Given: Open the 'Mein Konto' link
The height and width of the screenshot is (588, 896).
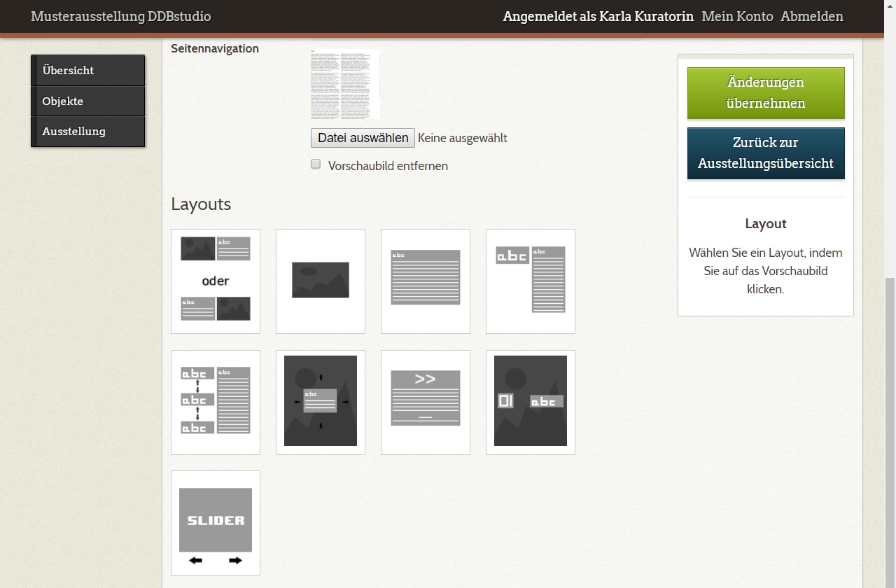Looking at the screenshot, I should coord(737,16).
